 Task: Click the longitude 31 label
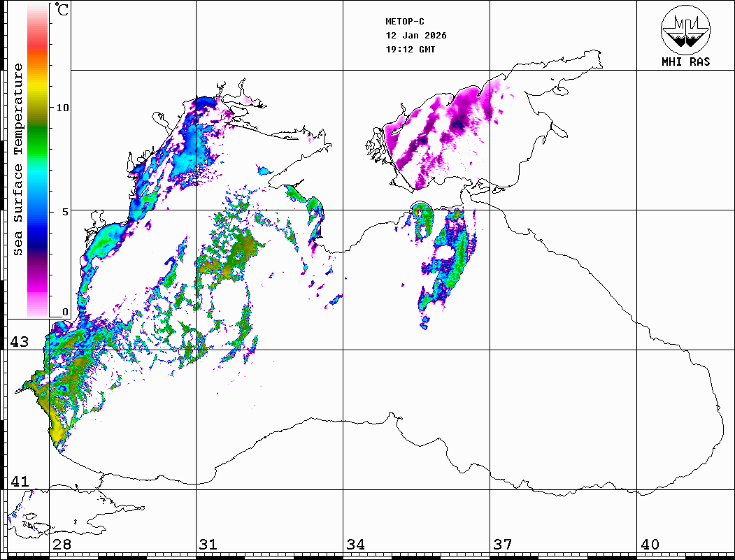tap(208, 545)
